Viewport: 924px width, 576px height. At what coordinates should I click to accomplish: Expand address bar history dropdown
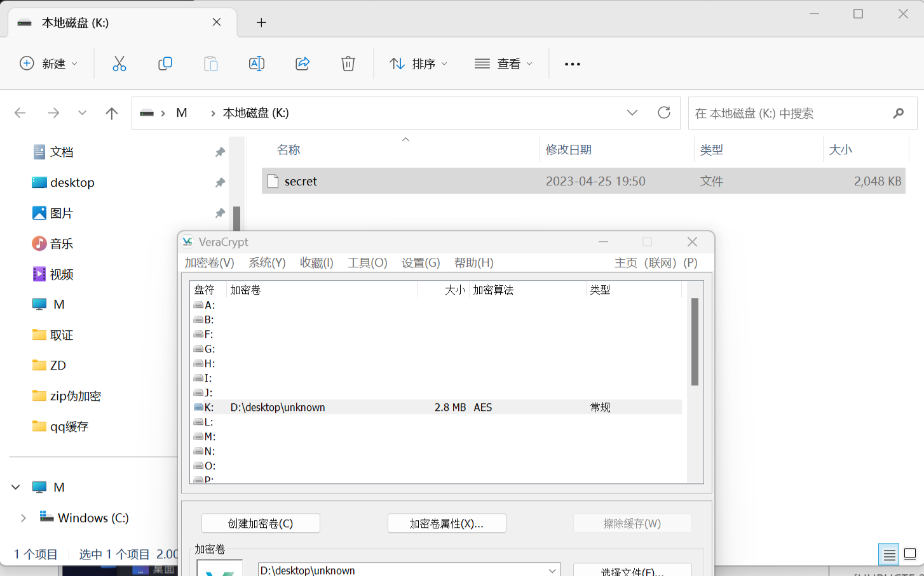click(632, 112)
